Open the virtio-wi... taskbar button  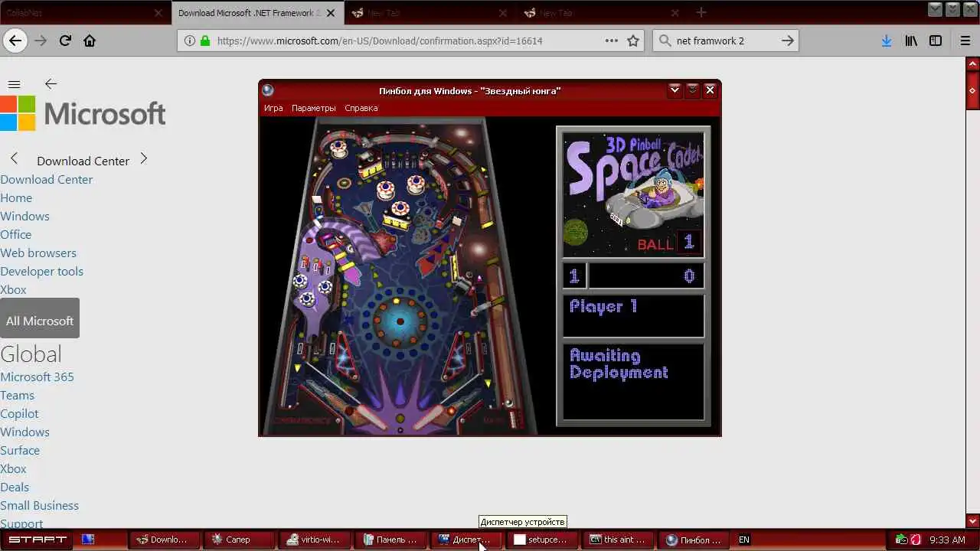[x=314, y=540]
